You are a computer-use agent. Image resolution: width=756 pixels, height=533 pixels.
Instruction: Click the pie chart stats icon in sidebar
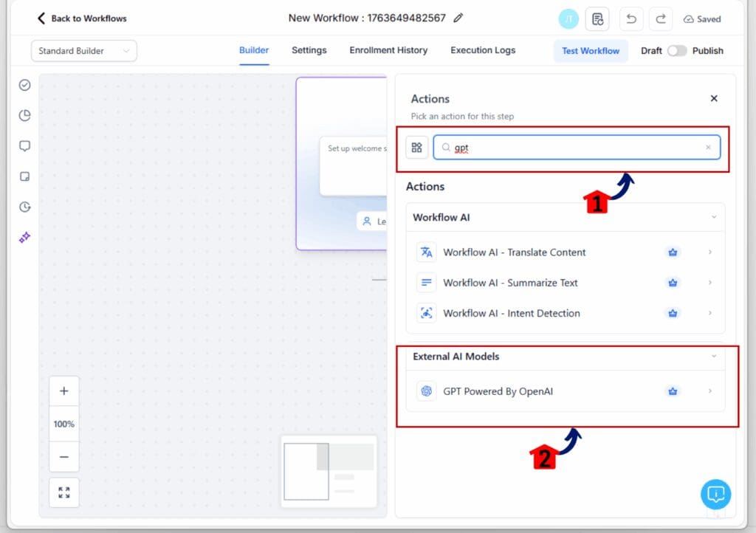point(24,115)
